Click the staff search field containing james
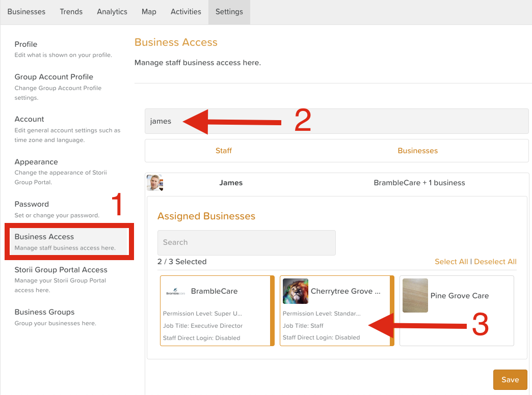The image size is (532, 395). (336, 121)
